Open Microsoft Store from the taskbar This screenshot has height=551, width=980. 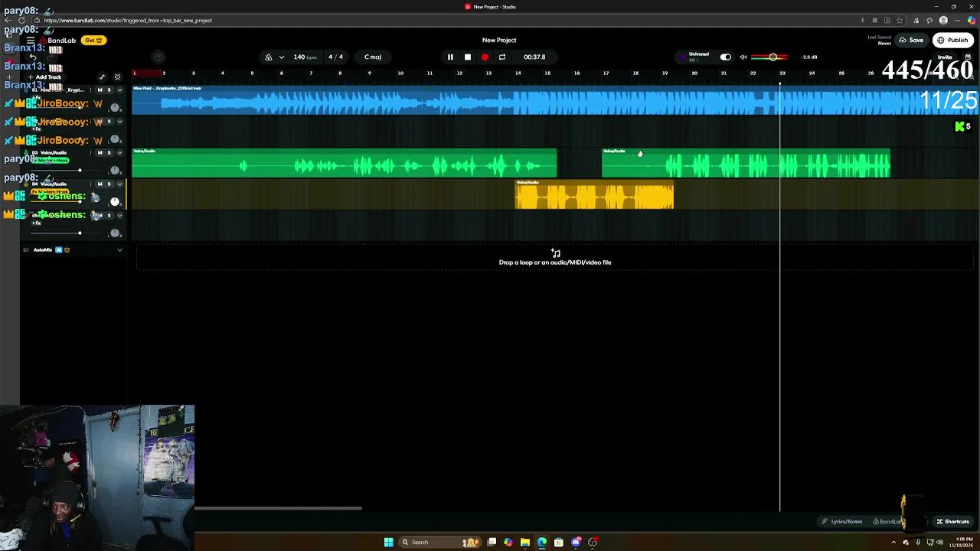559,543
